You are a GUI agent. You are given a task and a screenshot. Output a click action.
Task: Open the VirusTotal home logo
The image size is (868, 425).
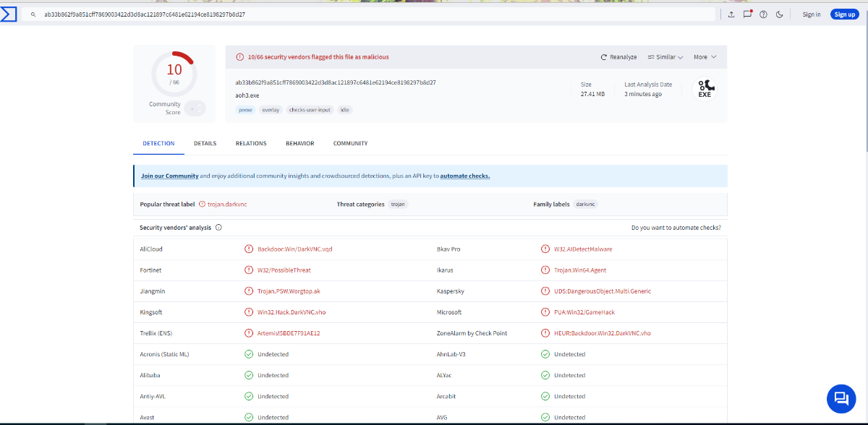9,14
